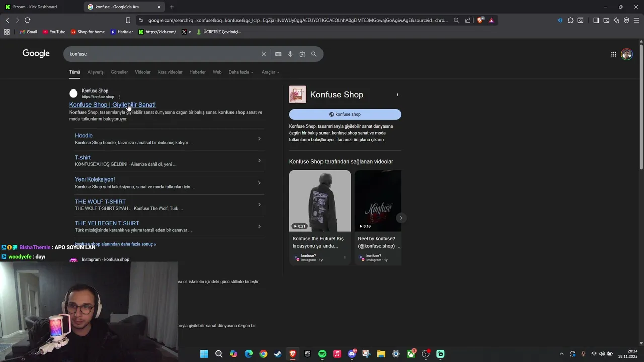
Task: Search by image with Google Lens icon
Action: click(302, 54)
